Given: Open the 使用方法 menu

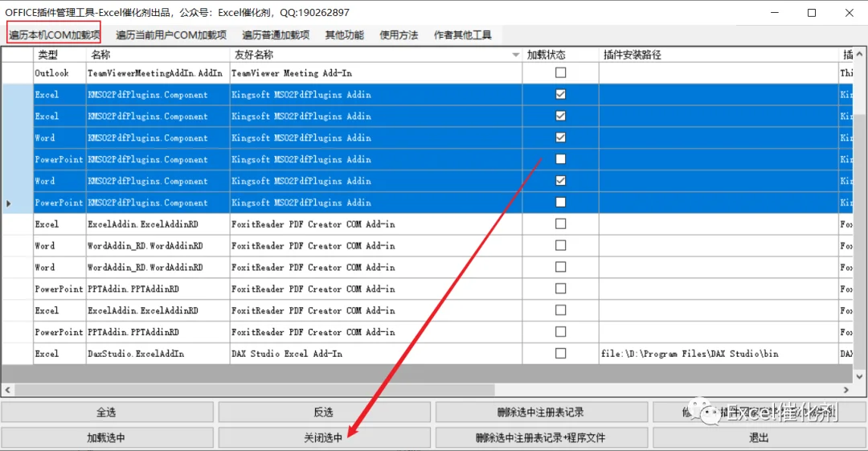Looking at the screenshot, I should (399, 35).
